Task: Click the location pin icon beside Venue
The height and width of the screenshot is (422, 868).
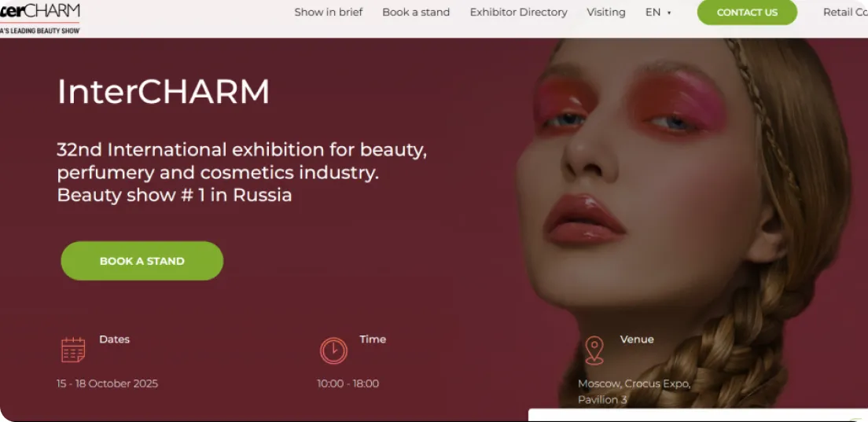Action: click(x=594, y=350)
